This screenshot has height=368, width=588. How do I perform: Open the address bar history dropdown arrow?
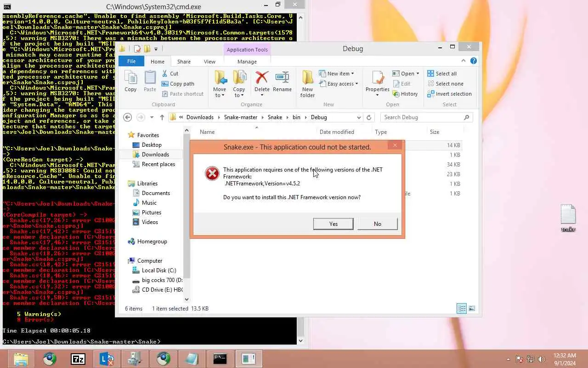point(359,117)
